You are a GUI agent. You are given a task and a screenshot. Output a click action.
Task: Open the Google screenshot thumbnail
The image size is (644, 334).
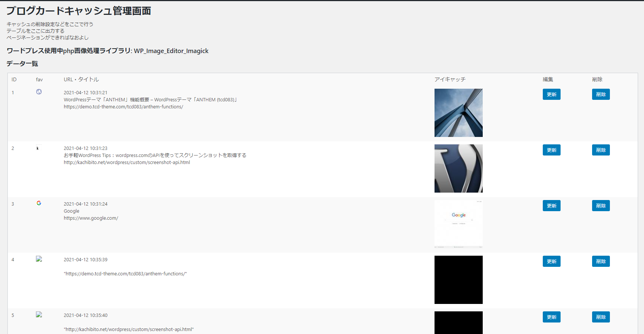coord(458,224)
